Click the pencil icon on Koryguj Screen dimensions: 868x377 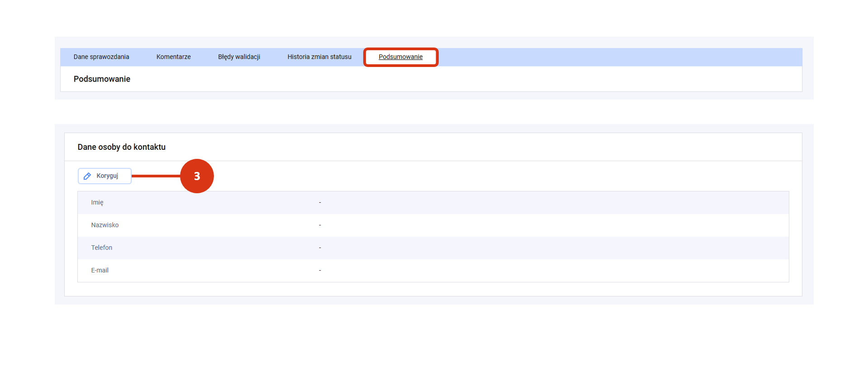[x=87, y=176]
